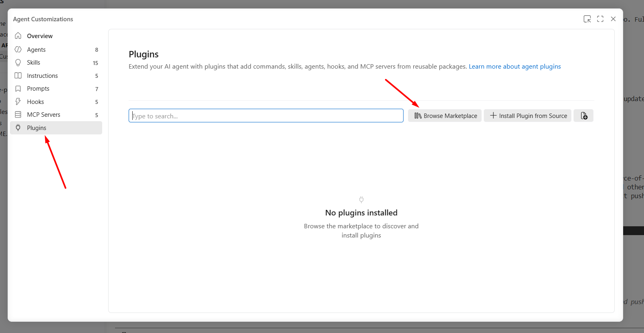Click the Skills lightbulb icon

click(18, 63)
